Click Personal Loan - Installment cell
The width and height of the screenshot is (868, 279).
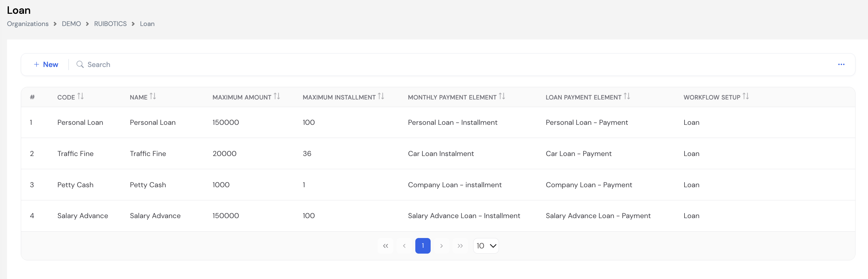(453, 122)
